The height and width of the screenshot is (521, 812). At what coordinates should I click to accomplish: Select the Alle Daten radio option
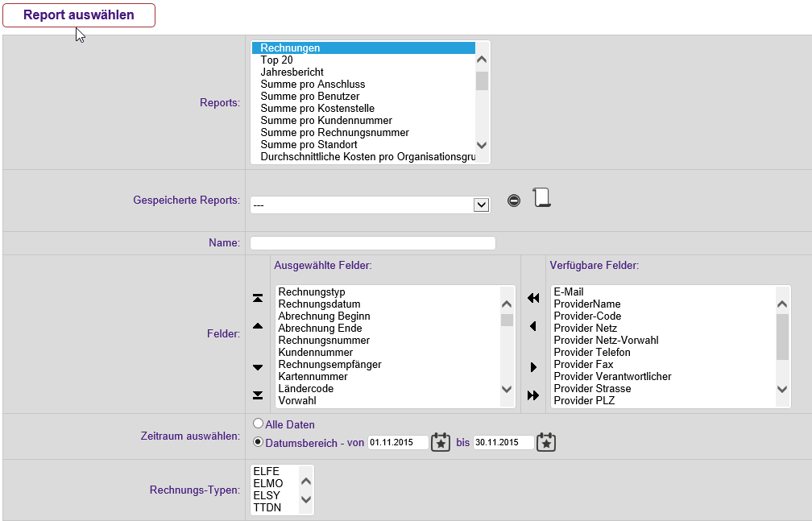(258, 424)
